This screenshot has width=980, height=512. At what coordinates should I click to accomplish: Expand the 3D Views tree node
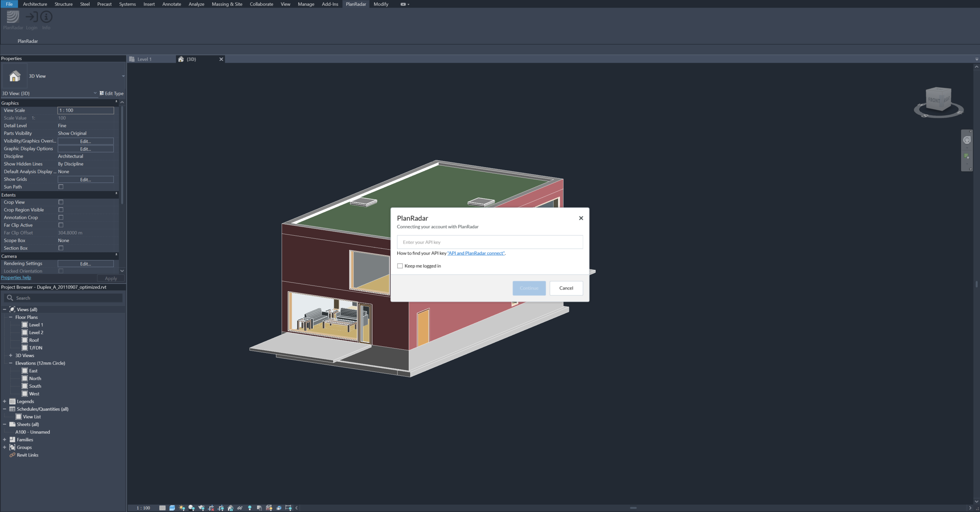click(11, 355)
